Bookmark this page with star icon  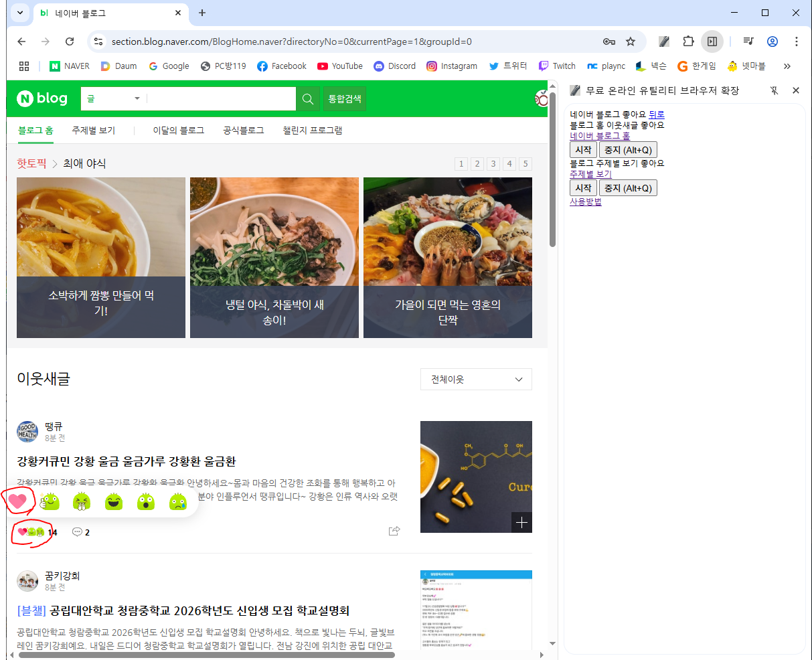point(631,42)
